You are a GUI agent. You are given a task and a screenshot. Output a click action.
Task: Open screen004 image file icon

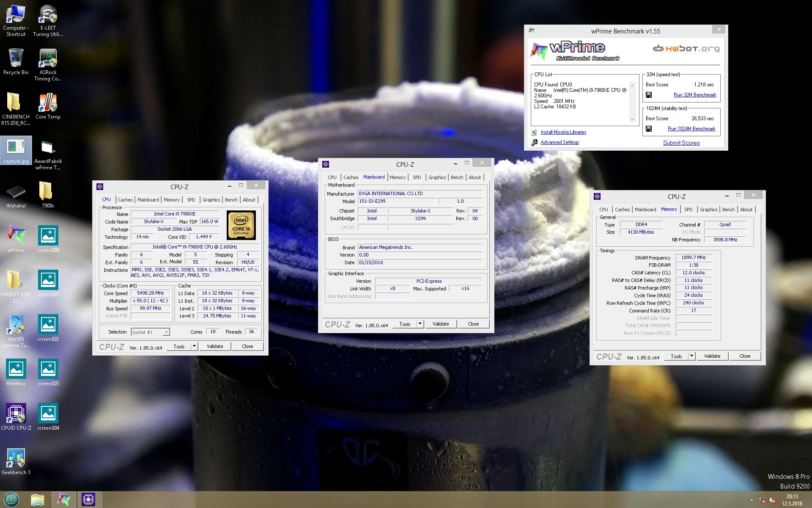(48, 417)
